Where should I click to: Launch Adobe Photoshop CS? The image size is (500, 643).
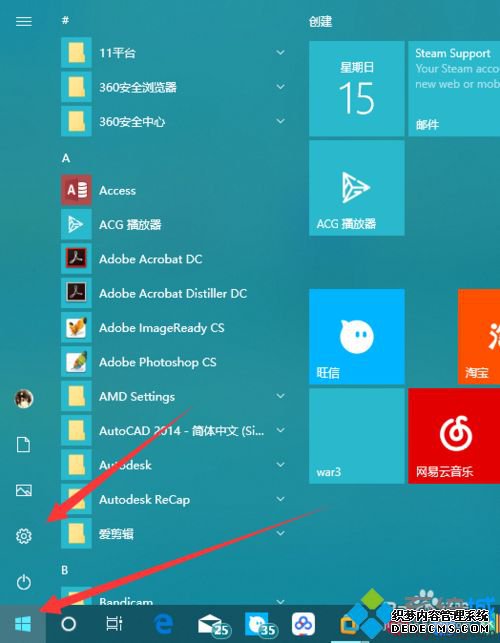174,362
